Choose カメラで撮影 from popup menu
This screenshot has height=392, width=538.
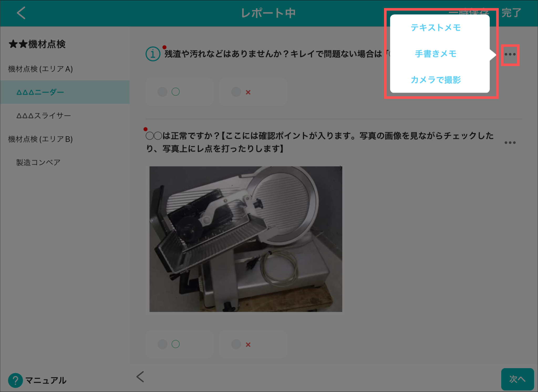(x=436, y=80)
